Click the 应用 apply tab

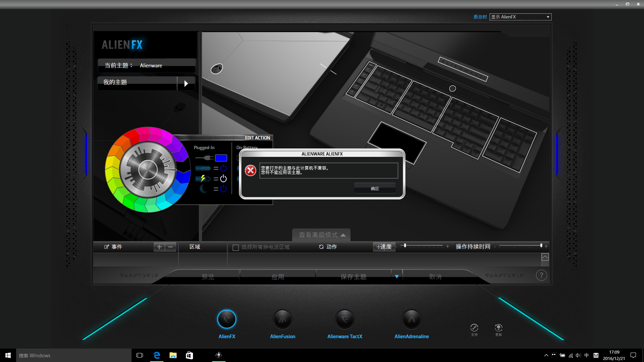click(278, 277)
